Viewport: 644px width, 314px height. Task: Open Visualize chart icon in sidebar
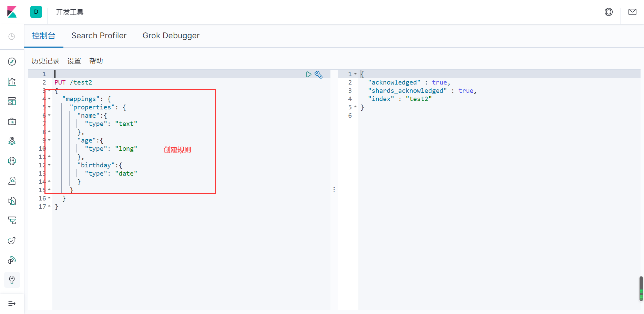click(x=12, y=81)
